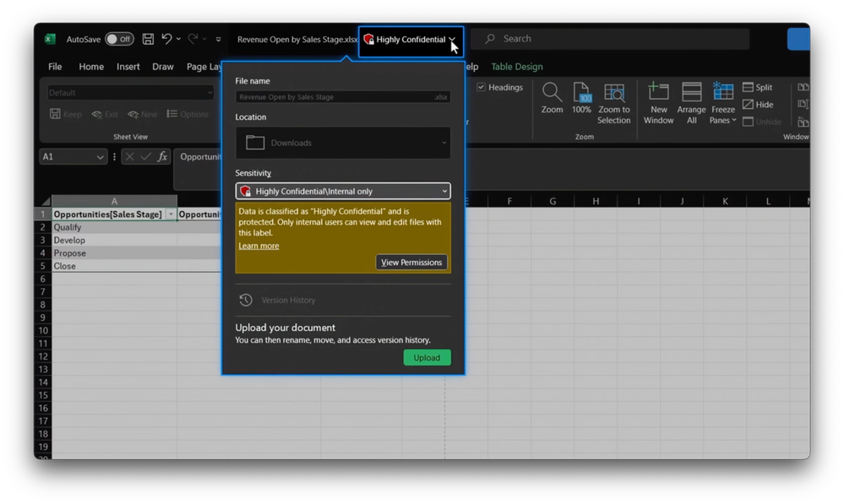Open the Freeze Panes dropdown

(722, 103)
